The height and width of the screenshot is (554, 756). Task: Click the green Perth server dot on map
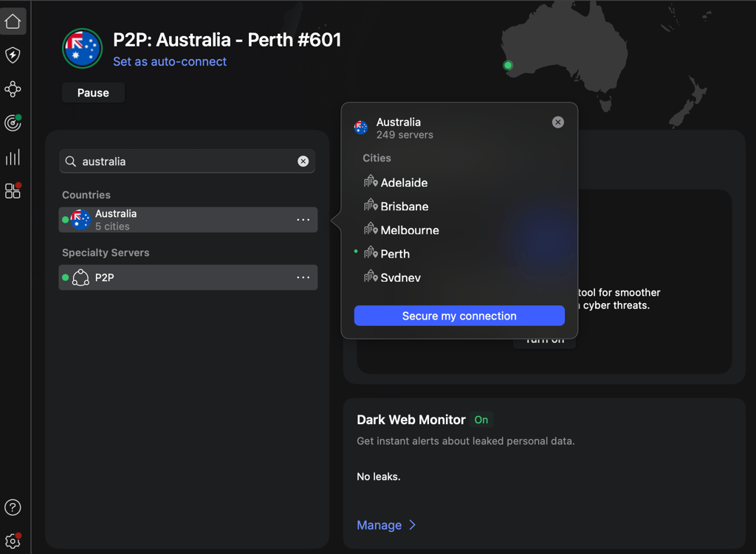[x=508, y=65]
